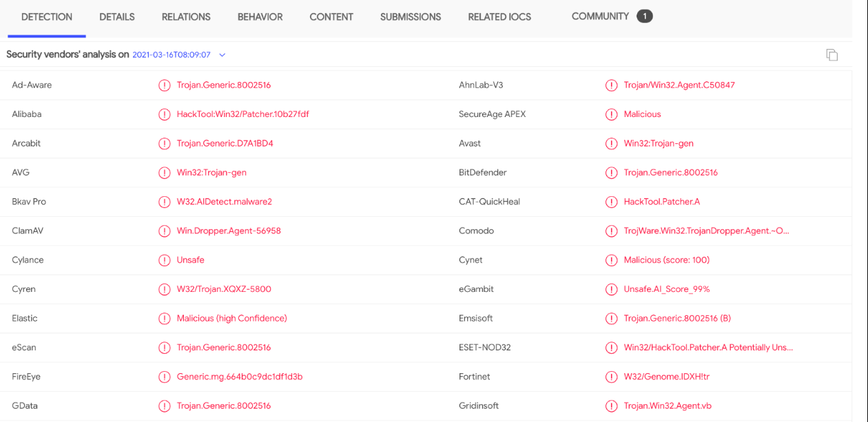Switch to the DETAILS tab
Image resolution: width=868 pixels, height=422 pixels.
[117, 17]
